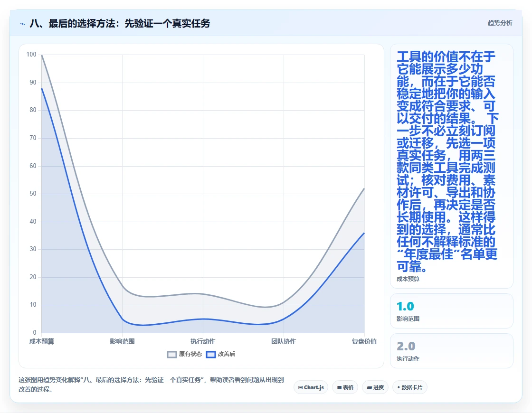The width and height of the screenshot is (532, 413).
Task: Click the blue 改善后 legend color box
Action: (211, 354)
